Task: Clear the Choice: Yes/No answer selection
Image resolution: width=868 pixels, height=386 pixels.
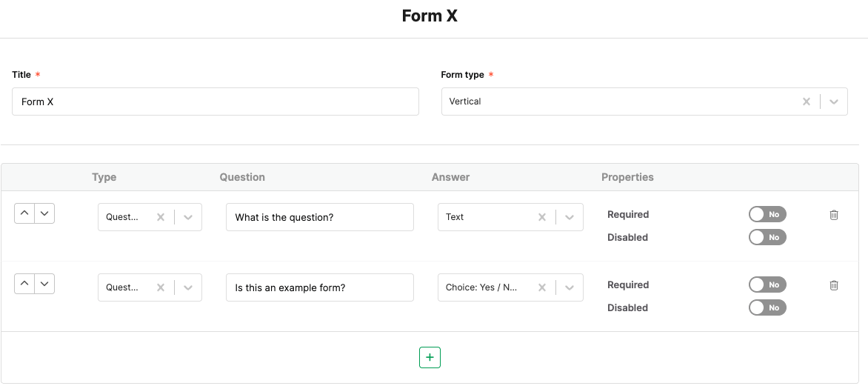Action: [542, 287]
